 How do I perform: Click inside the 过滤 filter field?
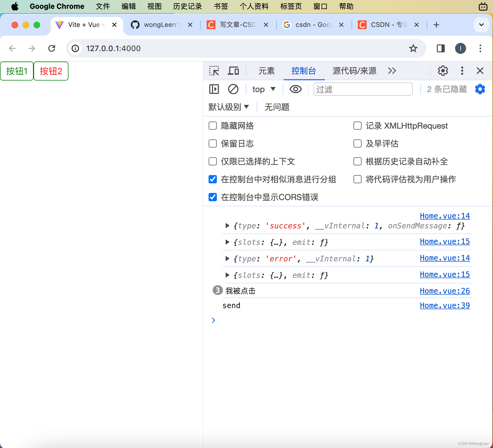click(x=363, y=89)
